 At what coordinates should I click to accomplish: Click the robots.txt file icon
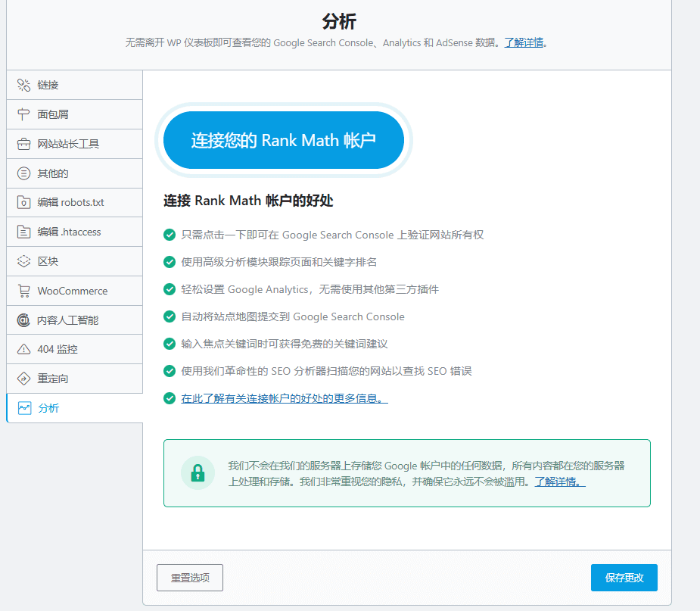pyautogui.click(x=23, y=202)
